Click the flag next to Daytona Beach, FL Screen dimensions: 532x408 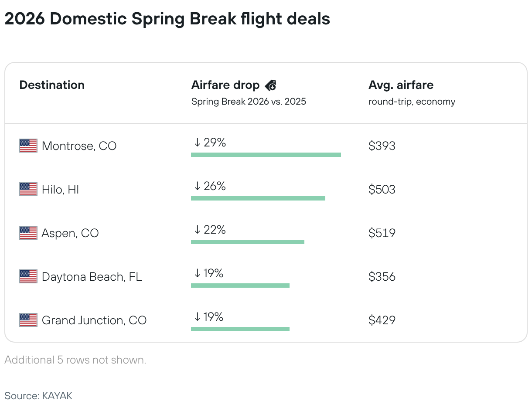click(28, 276)
